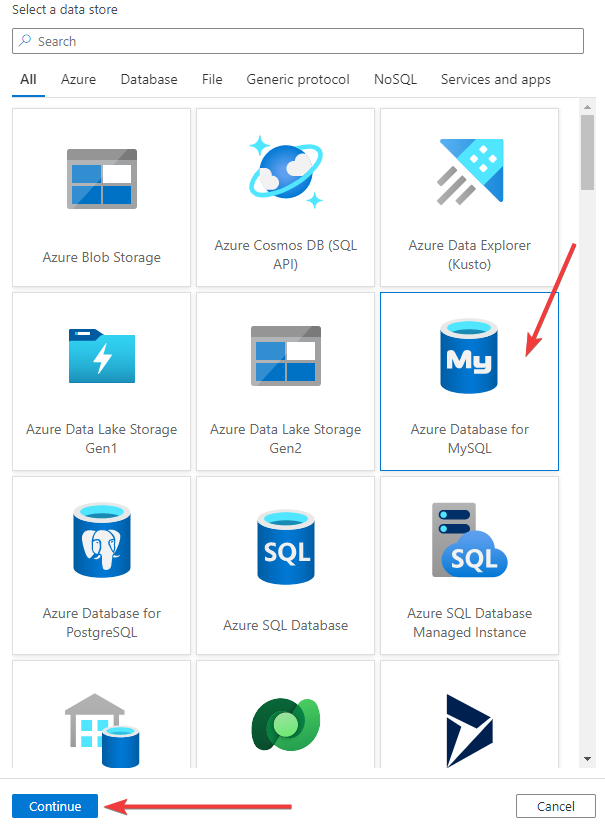Screen dimensions: 605x825
Task: Click the Cancel button
Action: pos(556,806)
